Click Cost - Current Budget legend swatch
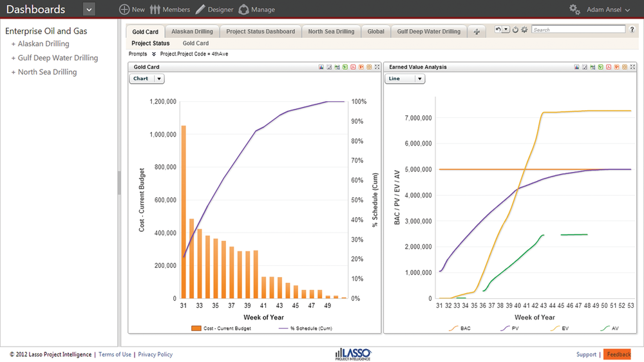 [196, 329]
